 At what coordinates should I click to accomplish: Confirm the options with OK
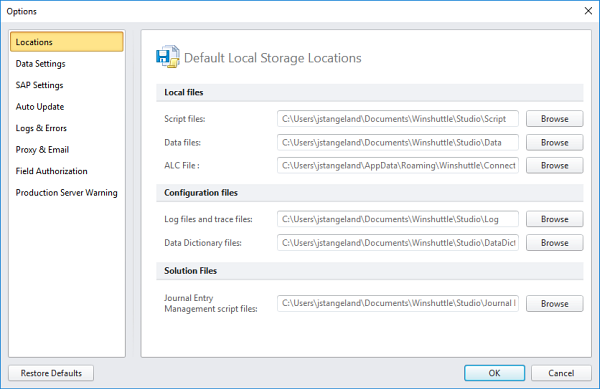494,373
